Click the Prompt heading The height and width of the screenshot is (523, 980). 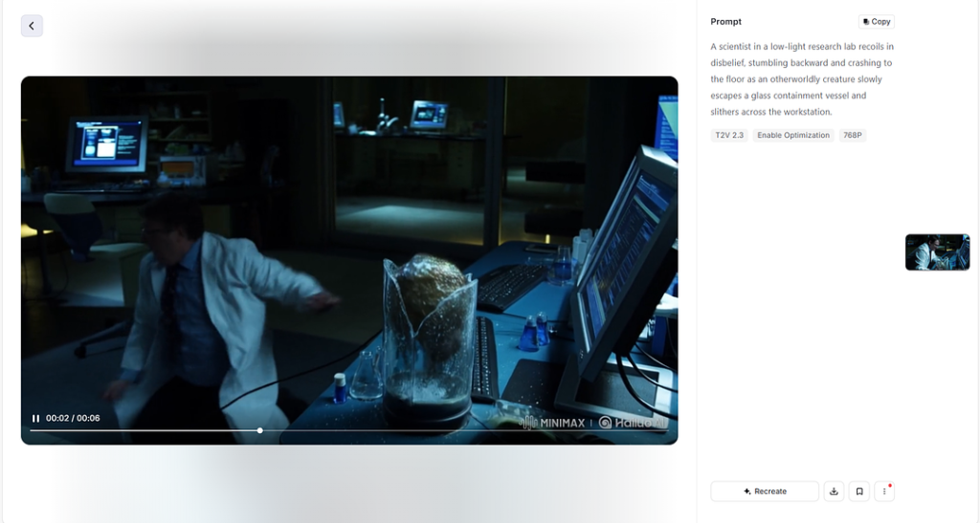725,22
